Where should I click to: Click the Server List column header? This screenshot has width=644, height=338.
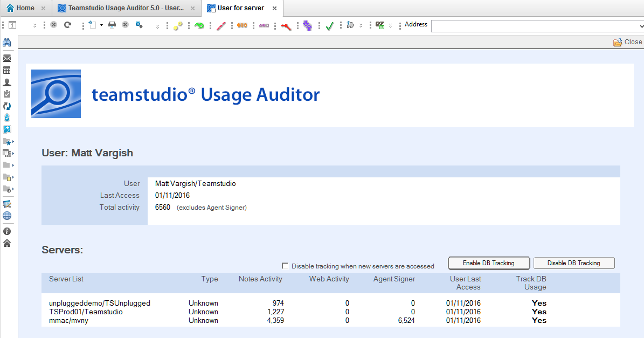click(x=66, y=279)
